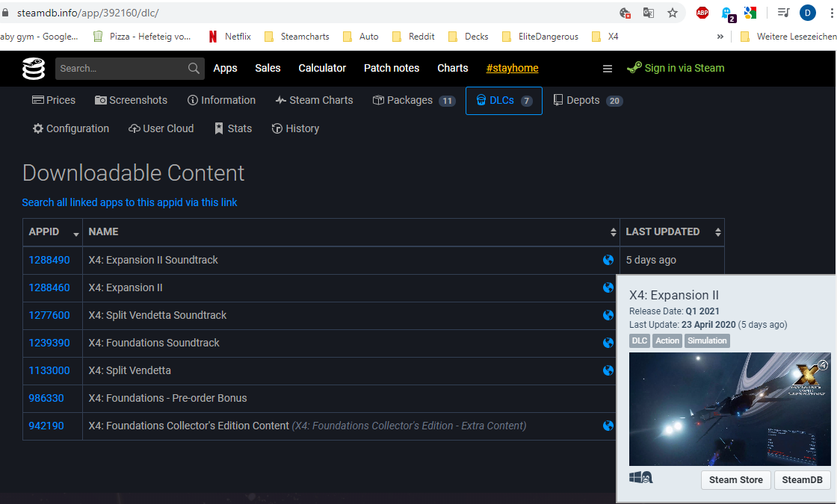
Task: Switch to the Stats tab
Action: (232, 128)
